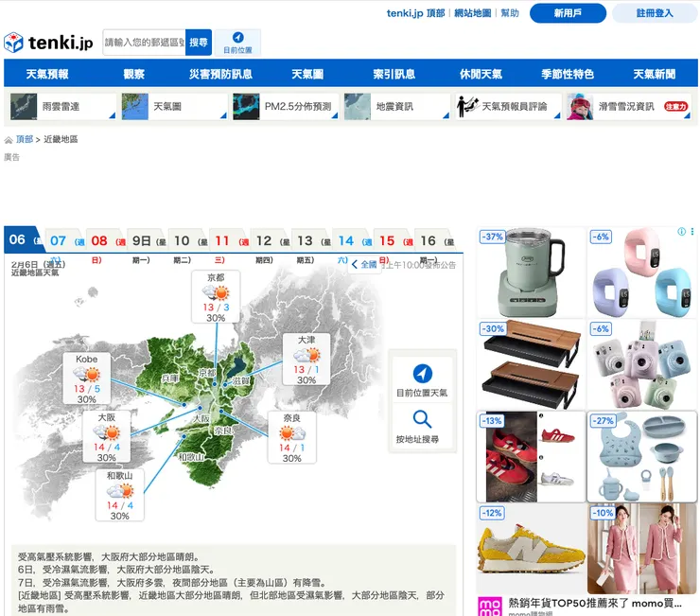Open the tenki.jp 頂部 link
This screenshot has height=616, width=700.
point(415,13)
